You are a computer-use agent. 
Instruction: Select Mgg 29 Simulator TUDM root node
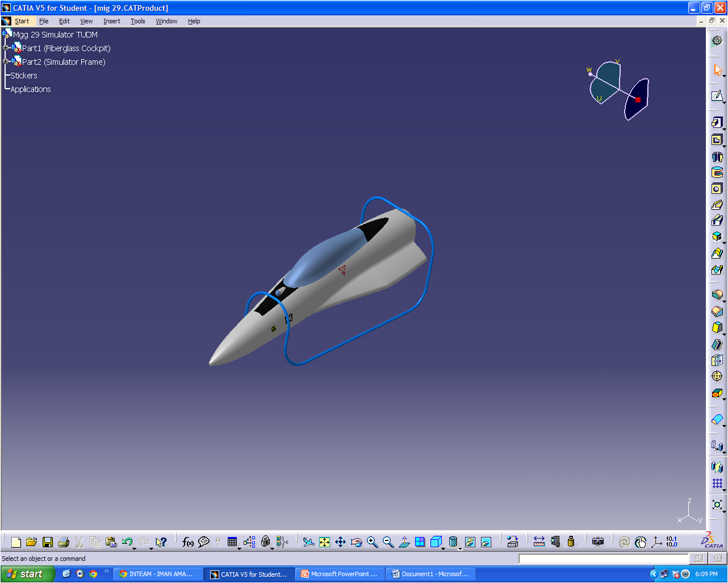pos(55,35)
